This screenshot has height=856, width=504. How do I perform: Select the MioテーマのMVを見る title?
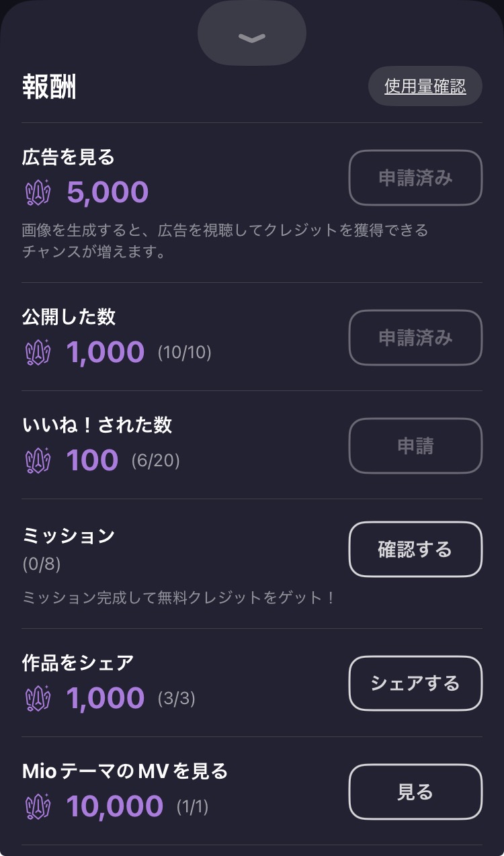125,771
